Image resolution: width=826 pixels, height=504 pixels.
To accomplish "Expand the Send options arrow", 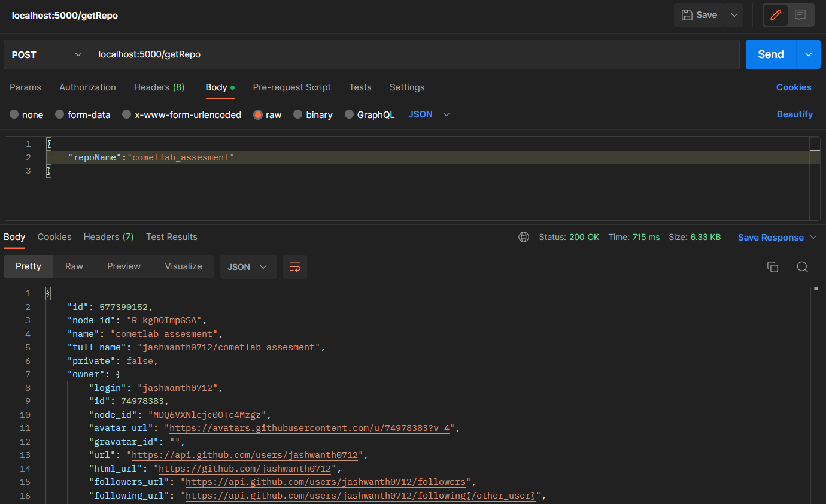I will click(x=809, y=54).
